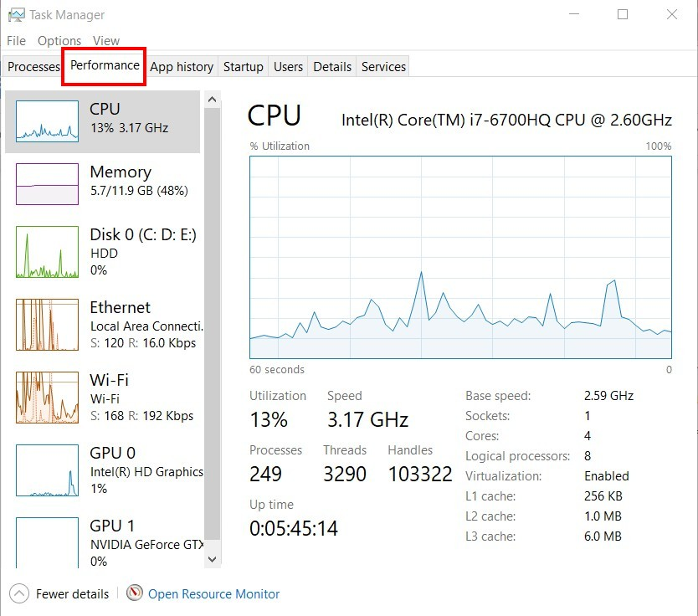The height and width of the screenshot is (616, 698).
Task: Open Resource Monitor link
Action: (x=213, y=593)
